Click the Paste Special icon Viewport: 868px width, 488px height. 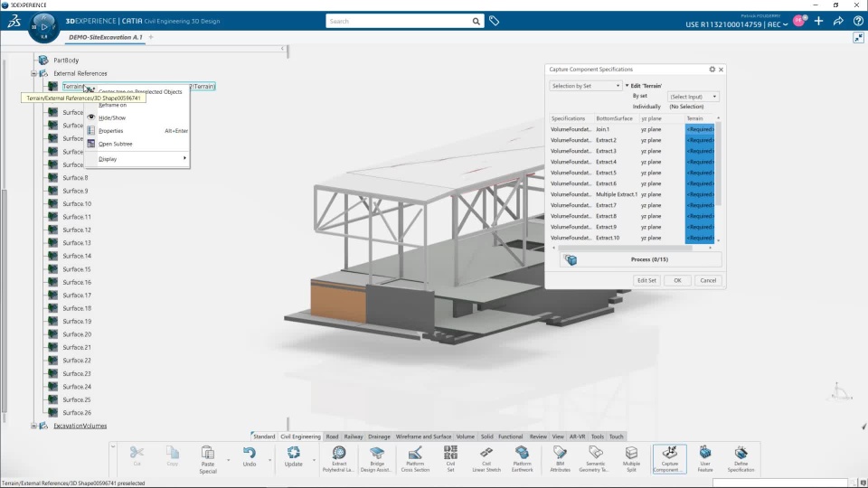click(208, 453)
